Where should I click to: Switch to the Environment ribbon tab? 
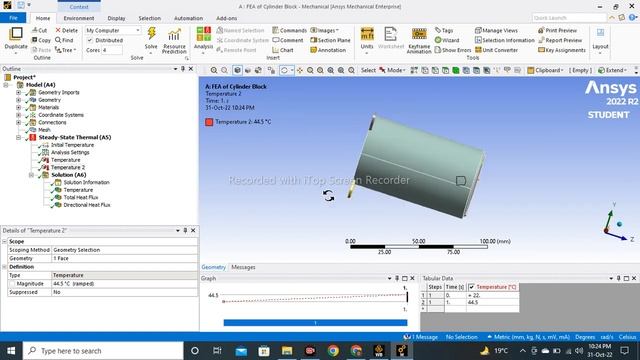(79, 18)
